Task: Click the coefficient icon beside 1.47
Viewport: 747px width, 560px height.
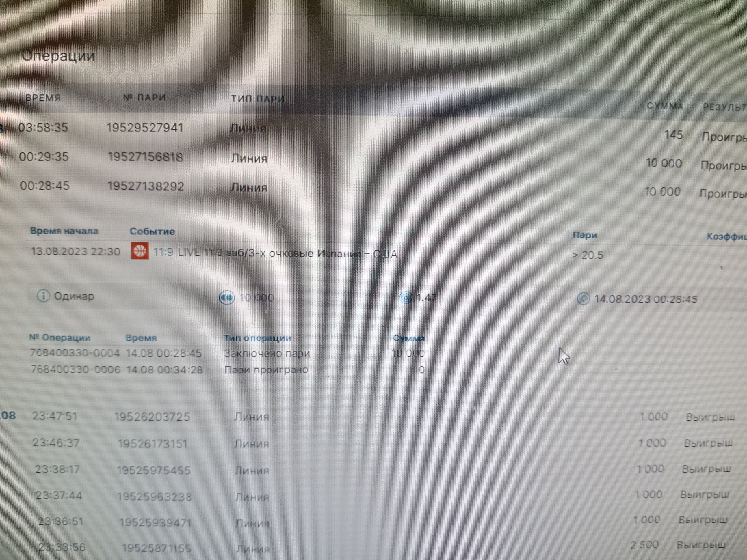Action: tap(406, 298)
